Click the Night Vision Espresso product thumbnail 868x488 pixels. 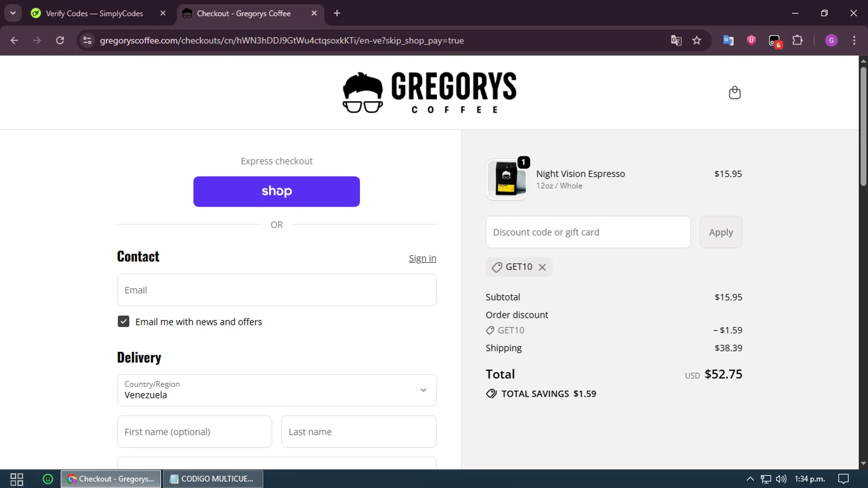coord(507,179)
